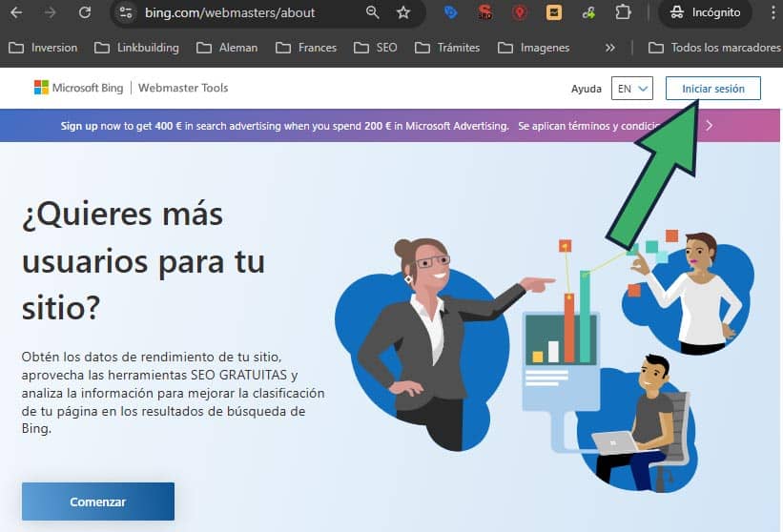The height and width of the screenshot is (532, 783).
Task: Click the Iniciar sesión button
Action: click(713, 89)
